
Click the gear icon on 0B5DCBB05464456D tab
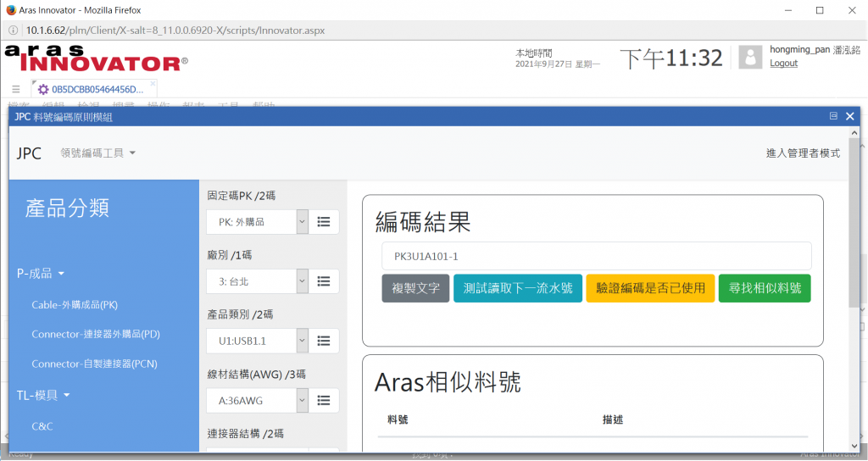click(x=43, y=89)
